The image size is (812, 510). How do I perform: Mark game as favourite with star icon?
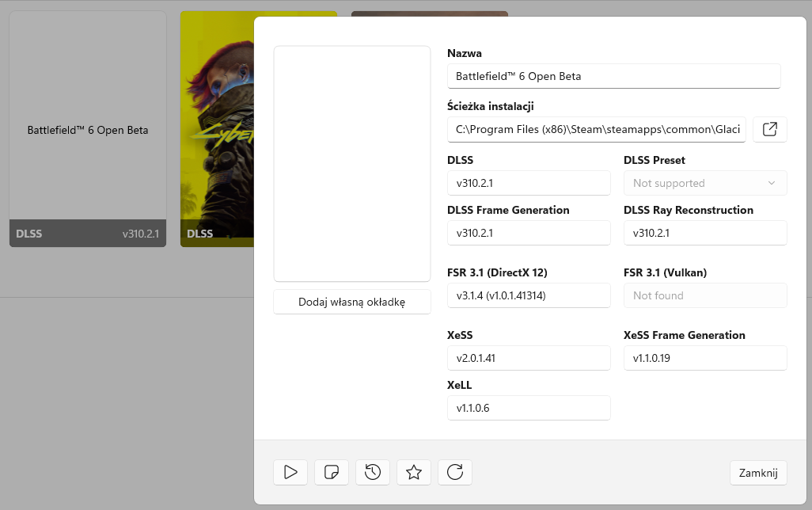[x=414, y=473]
